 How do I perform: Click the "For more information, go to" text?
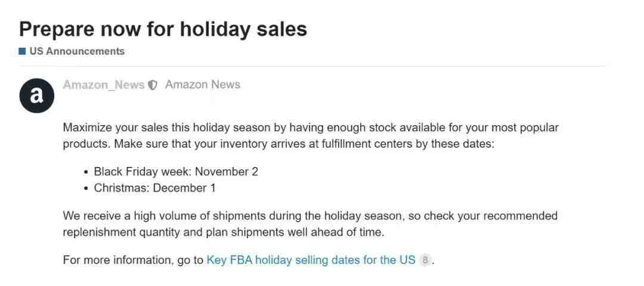133,260
